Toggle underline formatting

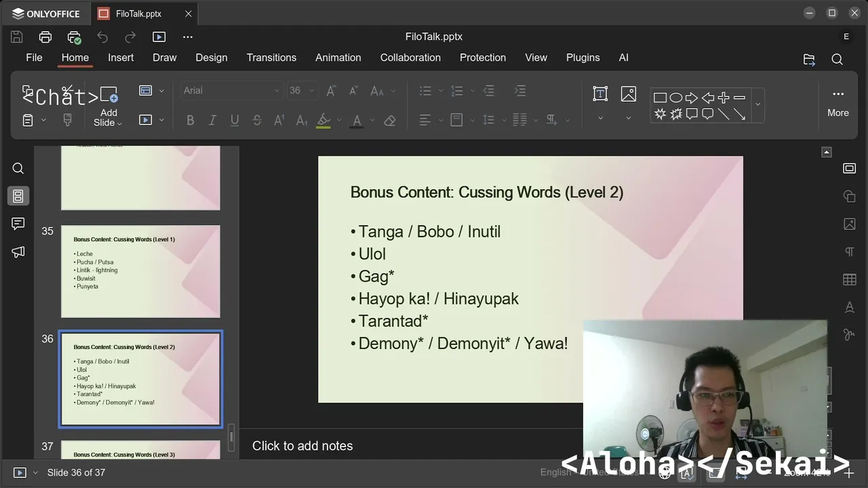click(x=235, y=121)
